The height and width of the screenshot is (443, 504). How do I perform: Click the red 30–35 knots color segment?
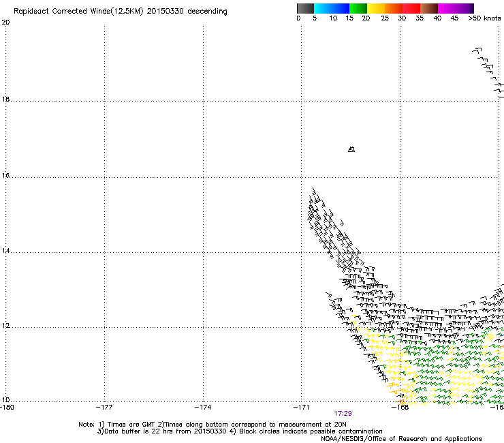point(411,8)
